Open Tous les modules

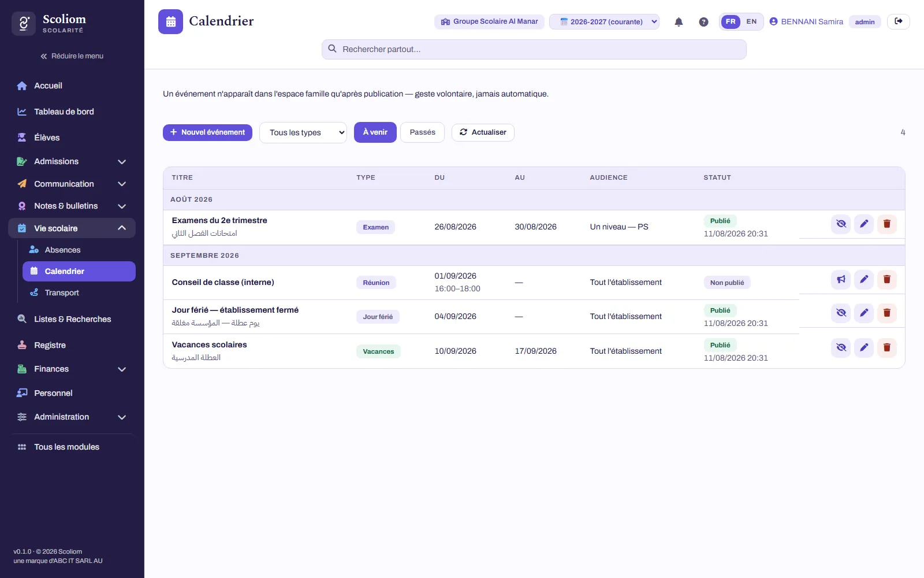click(x=72, y=447)
